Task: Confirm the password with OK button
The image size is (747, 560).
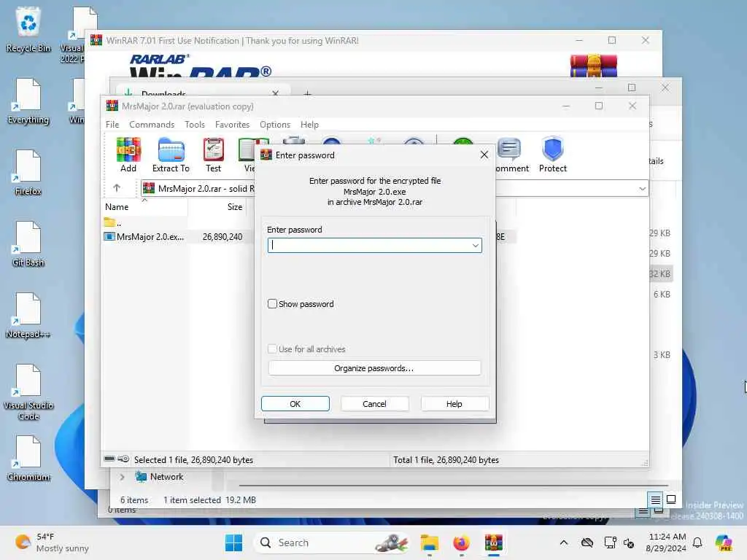Action: 295,404
